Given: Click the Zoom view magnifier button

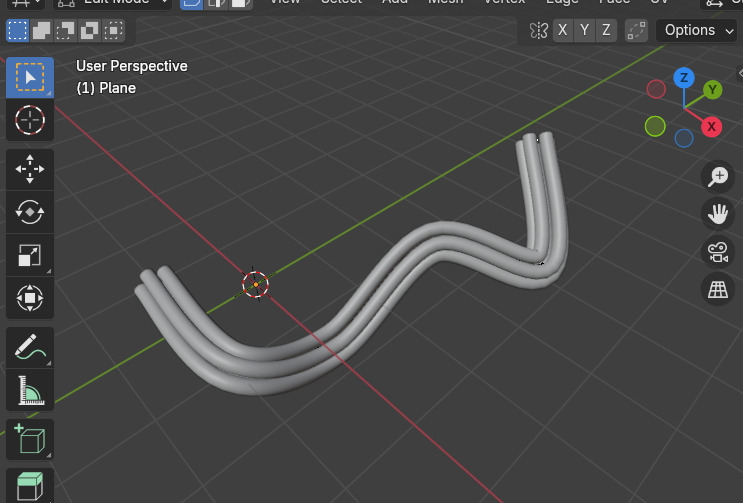Looking at the screenshot, I should click(x=718, y=177).
